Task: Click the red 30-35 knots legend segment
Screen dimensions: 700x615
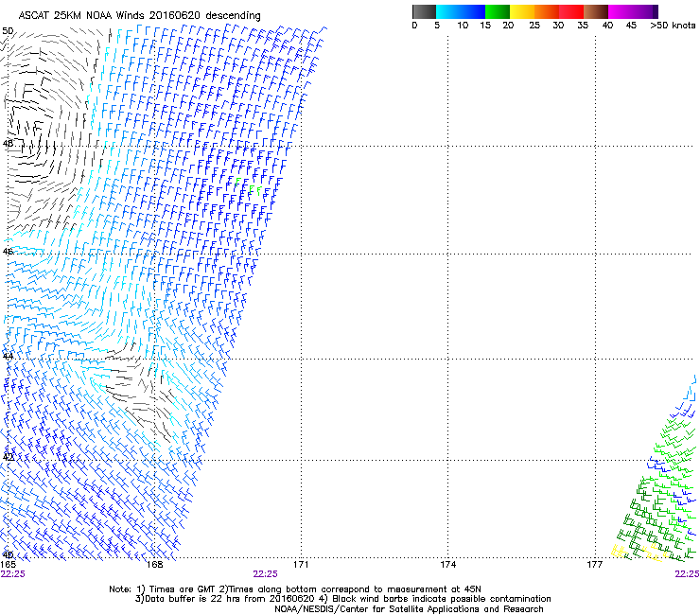Action: (571, 11)
